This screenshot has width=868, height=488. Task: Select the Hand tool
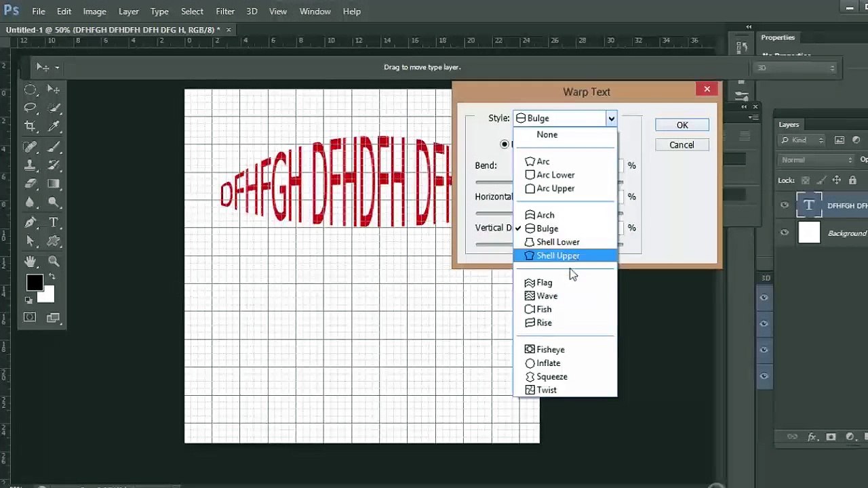(x=31, y=261)
